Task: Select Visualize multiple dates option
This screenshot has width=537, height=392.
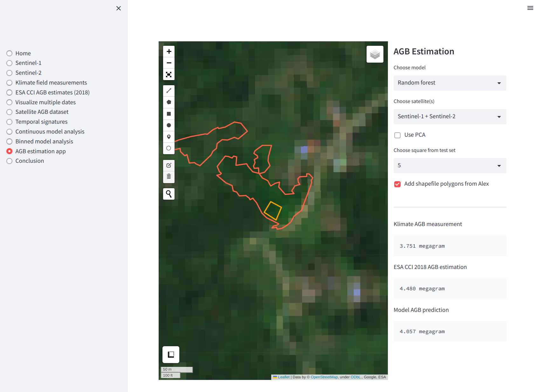Action: click(x=41, y=102)
